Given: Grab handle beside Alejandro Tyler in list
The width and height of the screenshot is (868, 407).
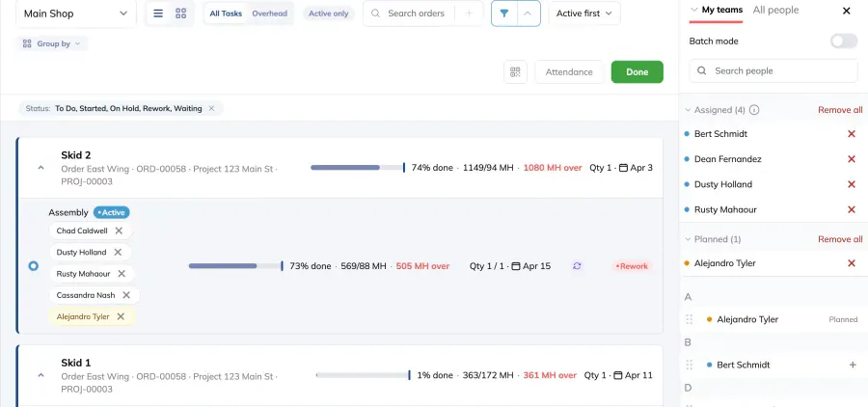Looking at the screenshot, I should (690, 319).
